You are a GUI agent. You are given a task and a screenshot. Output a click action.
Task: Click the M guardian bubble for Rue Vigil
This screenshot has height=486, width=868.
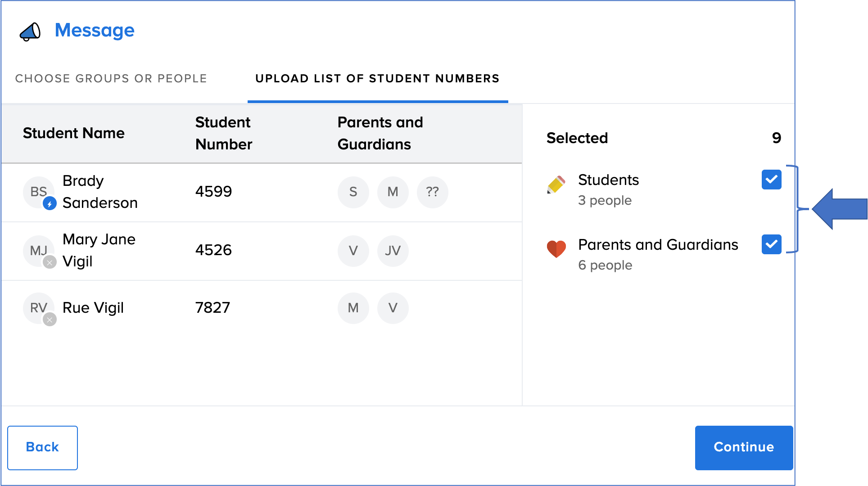(353, 308)
